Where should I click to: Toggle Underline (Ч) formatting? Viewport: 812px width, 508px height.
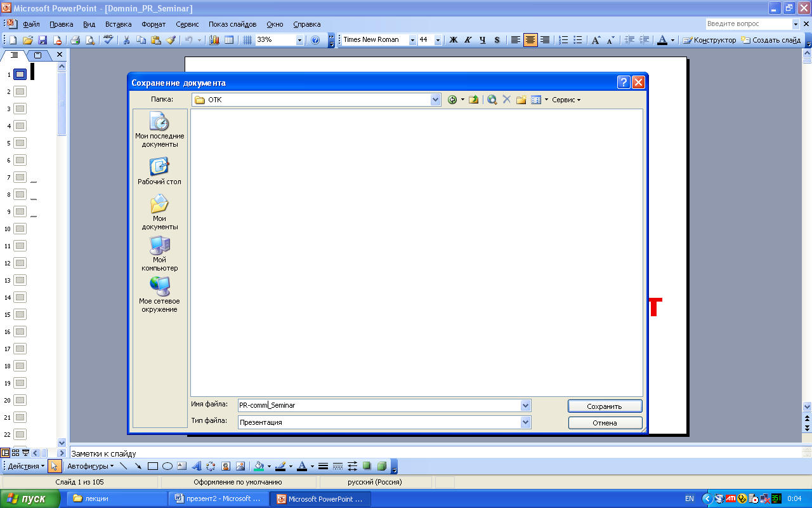coord(483,40)
